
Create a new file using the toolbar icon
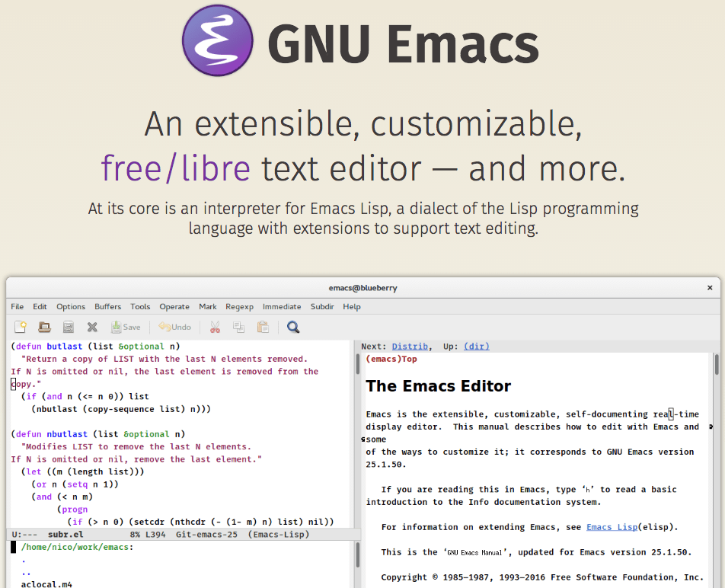click(20, 326)
